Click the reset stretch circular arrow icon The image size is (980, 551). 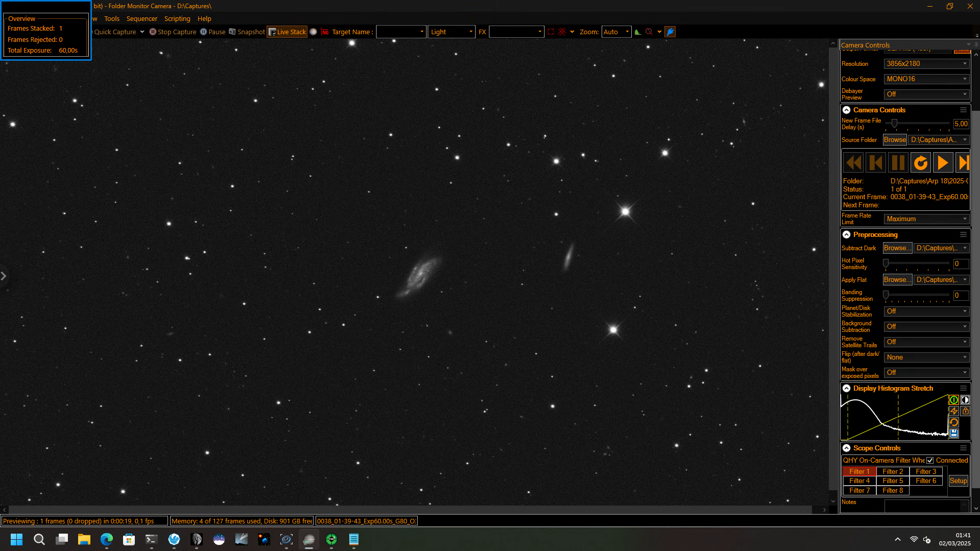click(x=953, y=422)
